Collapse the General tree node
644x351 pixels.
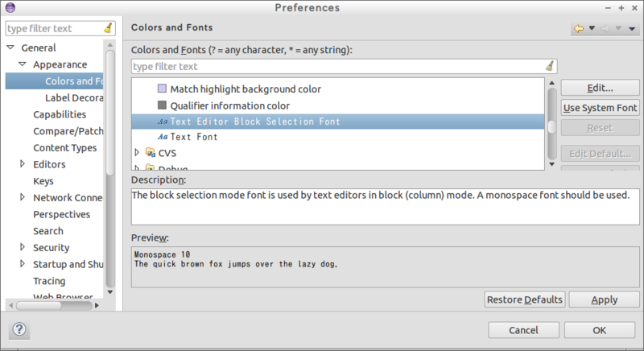[x=10, y=47]
